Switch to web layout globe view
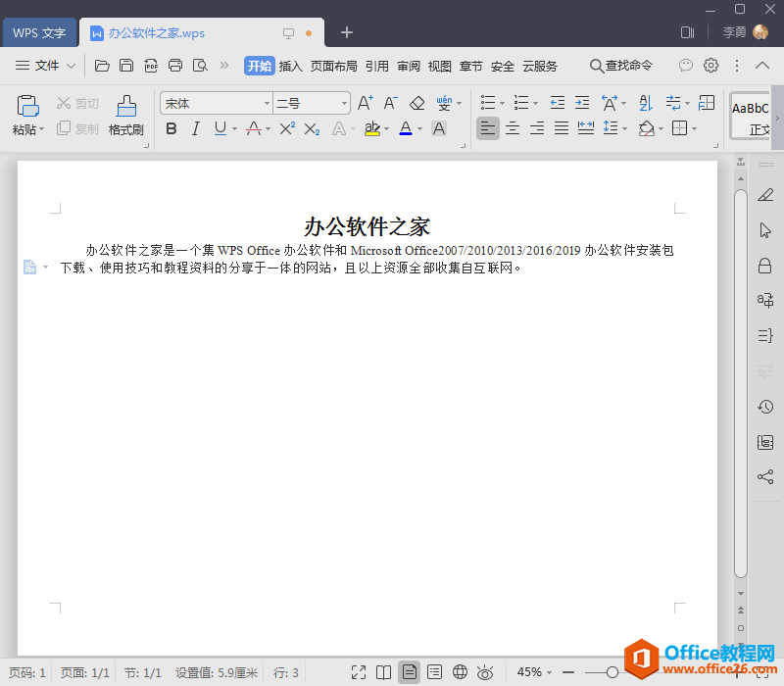The width and height of the screenshot is (784, 686). click(x=460, y=672)
